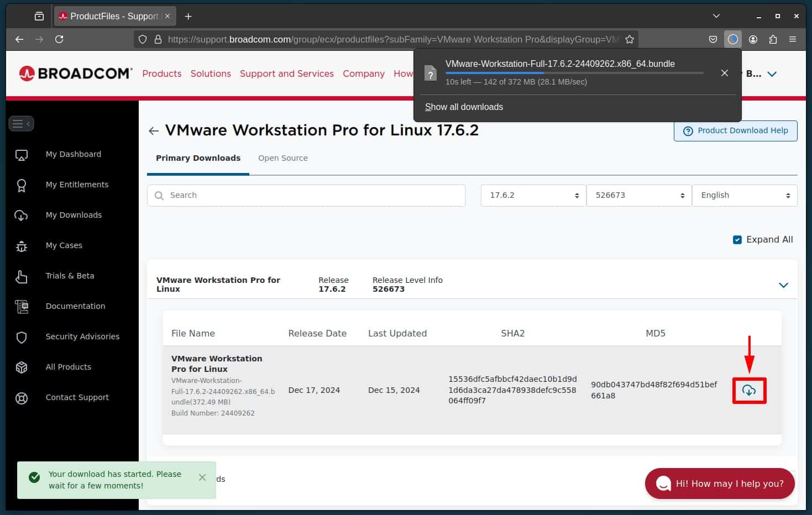Select My Entitlements in the sidebar
Image resolution: width=812 pixels, height=515 pixels.
[x=77, y=185]
